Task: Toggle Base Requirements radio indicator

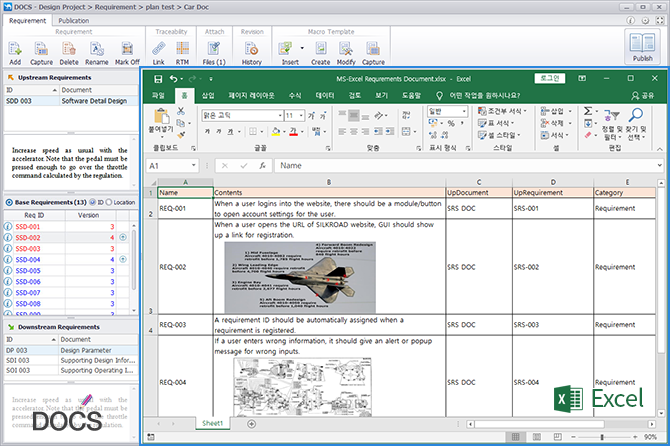Action: click(9, 202)
